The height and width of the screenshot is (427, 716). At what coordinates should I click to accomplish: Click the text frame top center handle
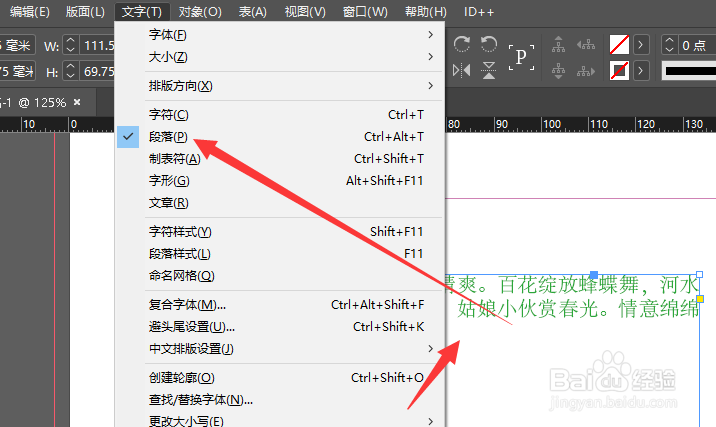tap(594, 274)
